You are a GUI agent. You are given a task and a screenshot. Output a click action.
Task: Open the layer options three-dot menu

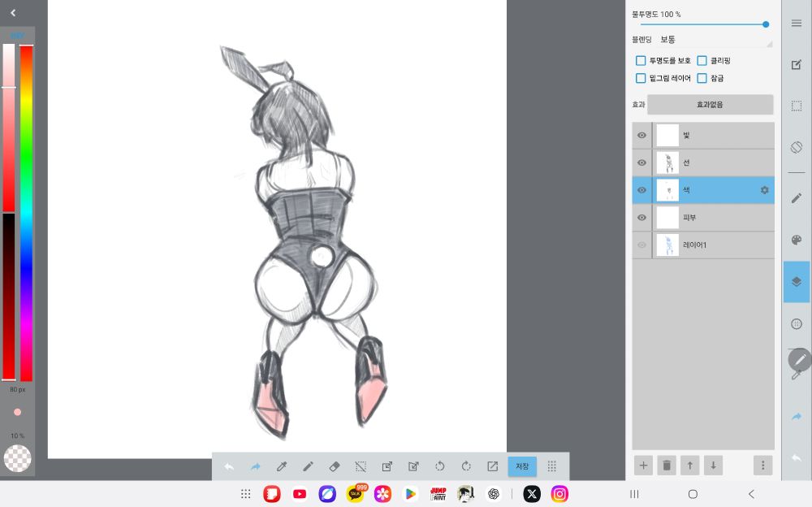(x=762, y=466)
